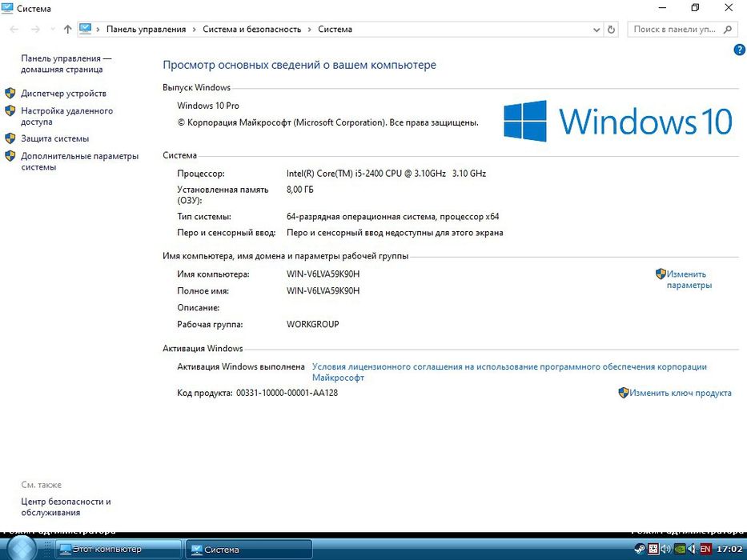The width and height of the screenshot is (747, 560).
Task: Select Система и безопасность breadcrumb
Action: click(x=252, y=29)
